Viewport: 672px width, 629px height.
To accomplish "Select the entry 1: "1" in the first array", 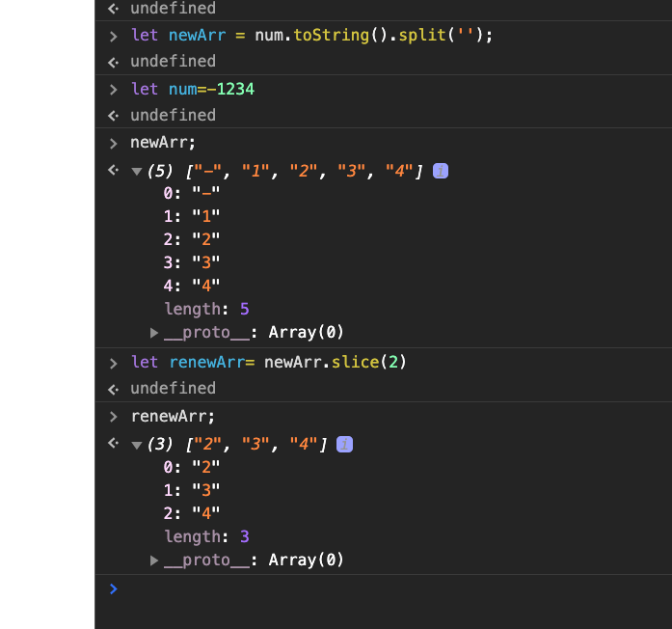I will (192, 216).
